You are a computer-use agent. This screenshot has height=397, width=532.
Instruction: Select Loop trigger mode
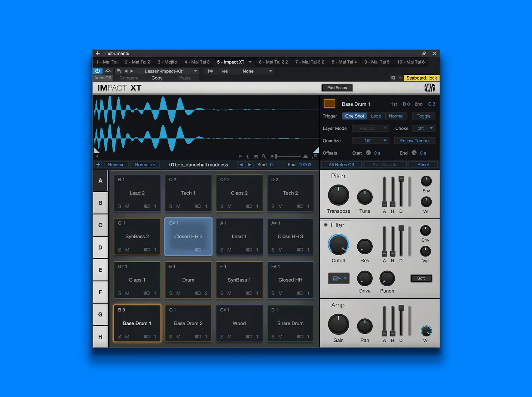point(376,116)
